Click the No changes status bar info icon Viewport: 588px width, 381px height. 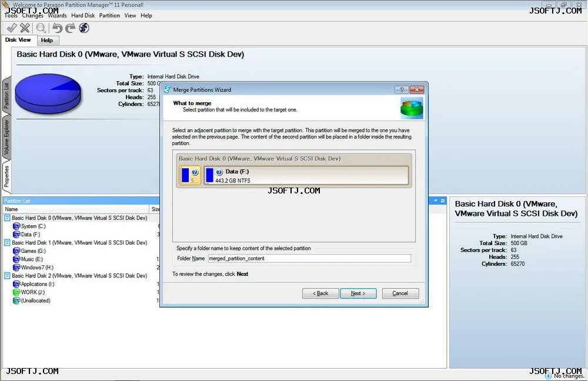pyautogui.click(x=548, y=375)
